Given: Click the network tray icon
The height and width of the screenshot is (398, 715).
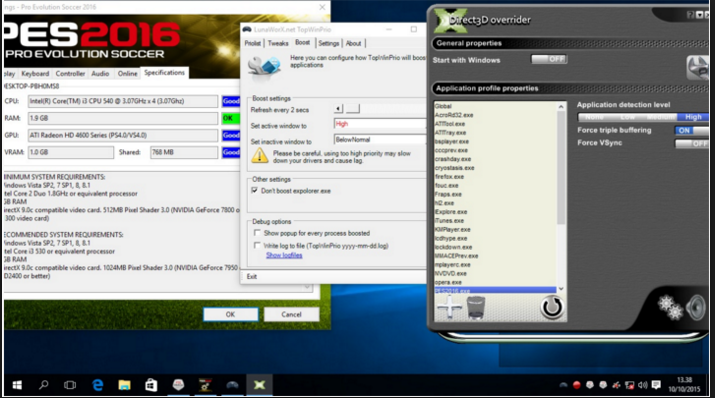Looking at the screenshot, I should click(x=629, y=385).
